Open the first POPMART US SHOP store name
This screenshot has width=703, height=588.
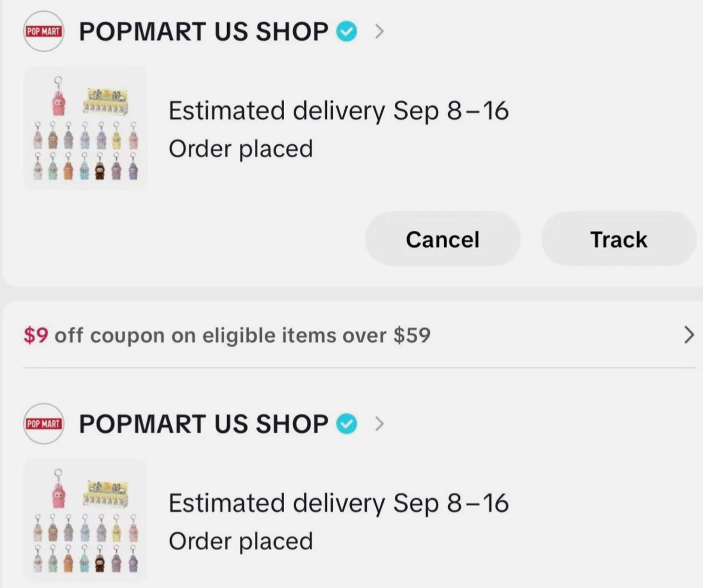(x=203, y=32)
